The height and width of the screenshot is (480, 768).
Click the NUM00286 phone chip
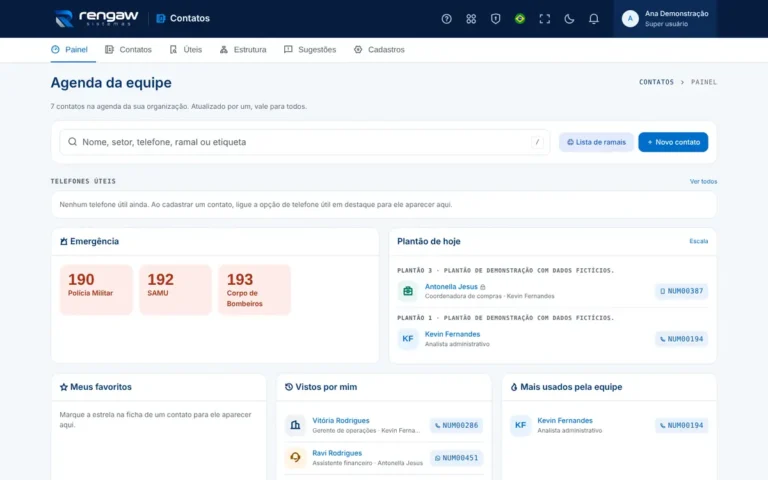pyautogui.click(x=456, y=426)
